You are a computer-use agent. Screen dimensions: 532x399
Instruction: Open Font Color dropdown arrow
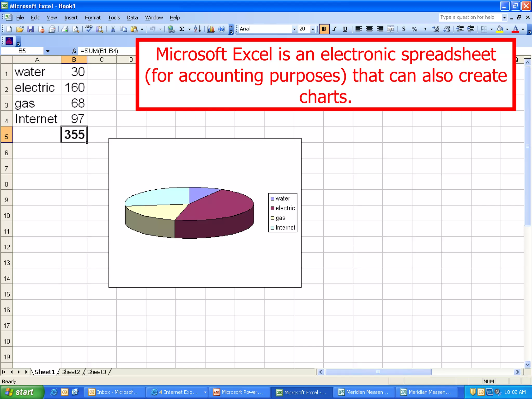coord(523,29)
